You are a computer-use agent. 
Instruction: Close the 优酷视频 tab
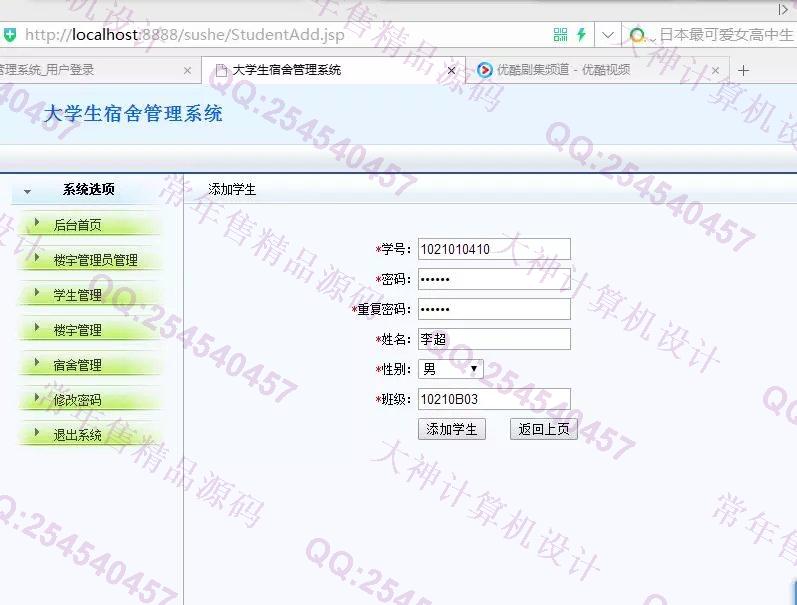coord(715,71)
